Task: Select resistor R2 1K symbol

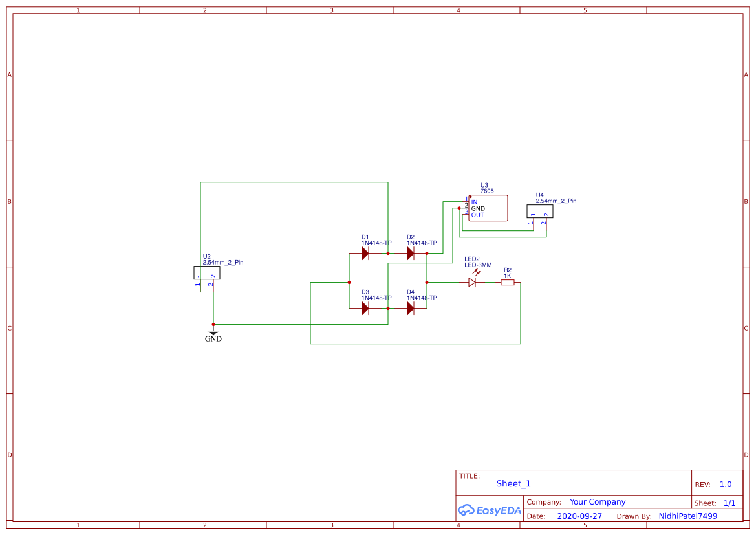Action: (x=508, y=282)
